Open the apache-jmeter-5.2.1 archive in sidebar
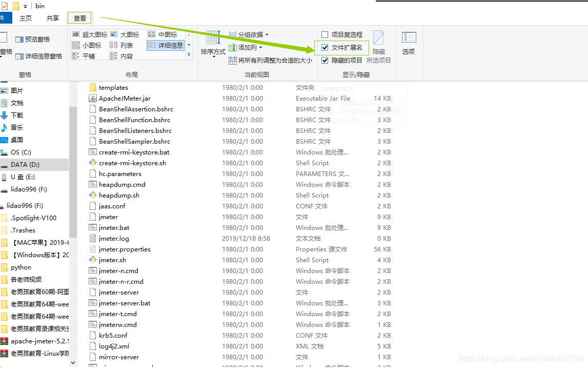 tap(34, 341)
